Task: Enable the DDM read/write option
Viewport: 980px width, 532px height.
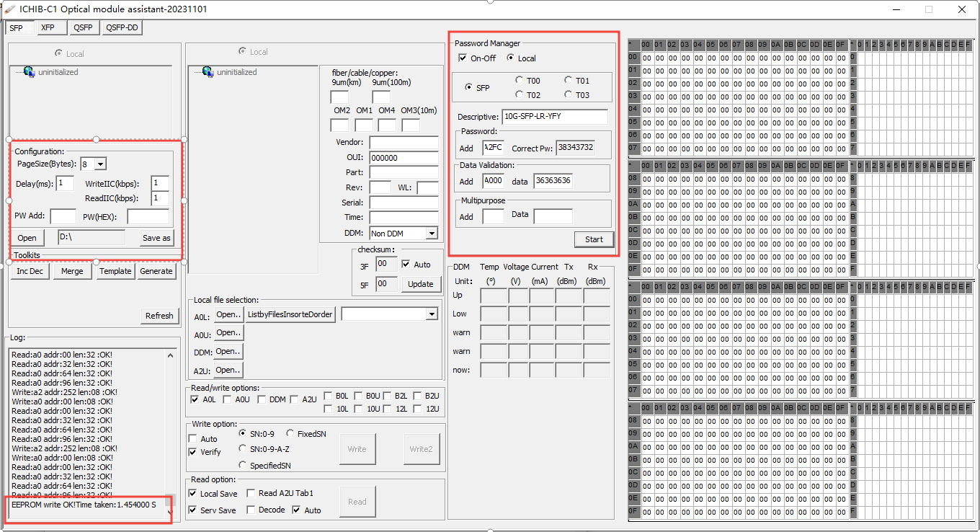Action: click(x=262, y=399)
